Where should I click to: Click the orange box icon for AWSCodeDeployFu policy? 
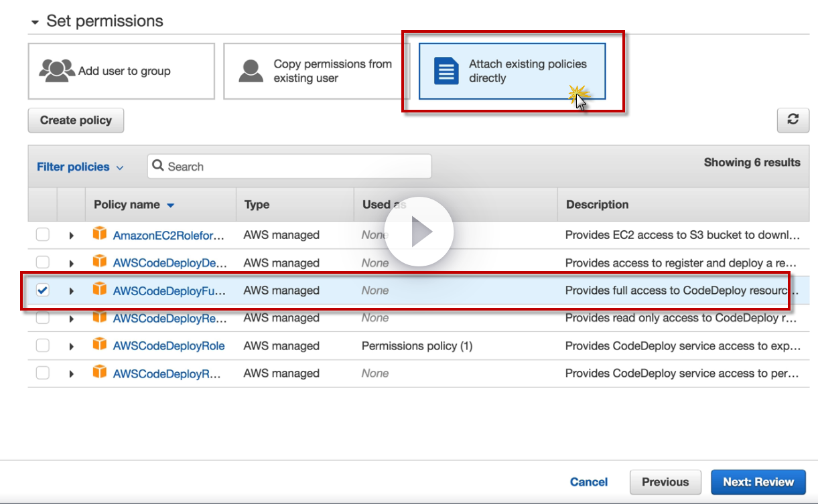point(100,290)
